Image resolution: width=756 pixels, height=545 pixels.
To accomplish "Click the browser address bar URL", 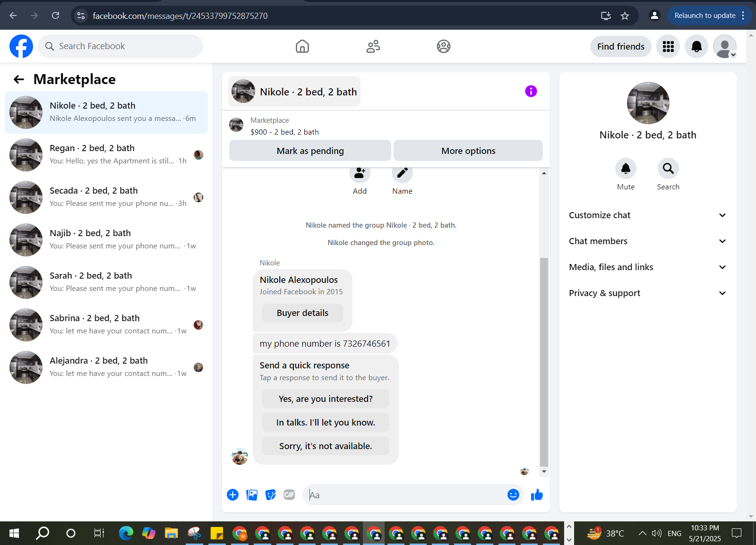I will point(180,16).
